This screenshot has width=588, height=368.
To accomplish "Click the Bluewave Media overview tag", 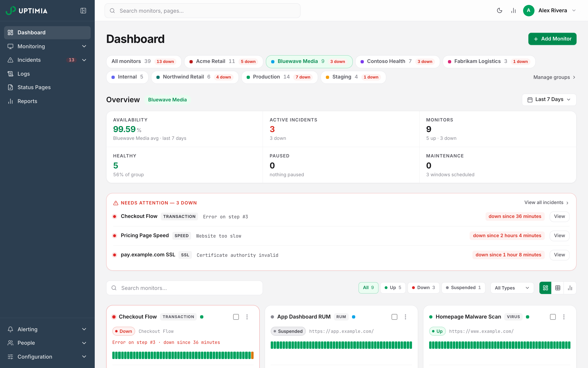I will [x=167, y=100].
